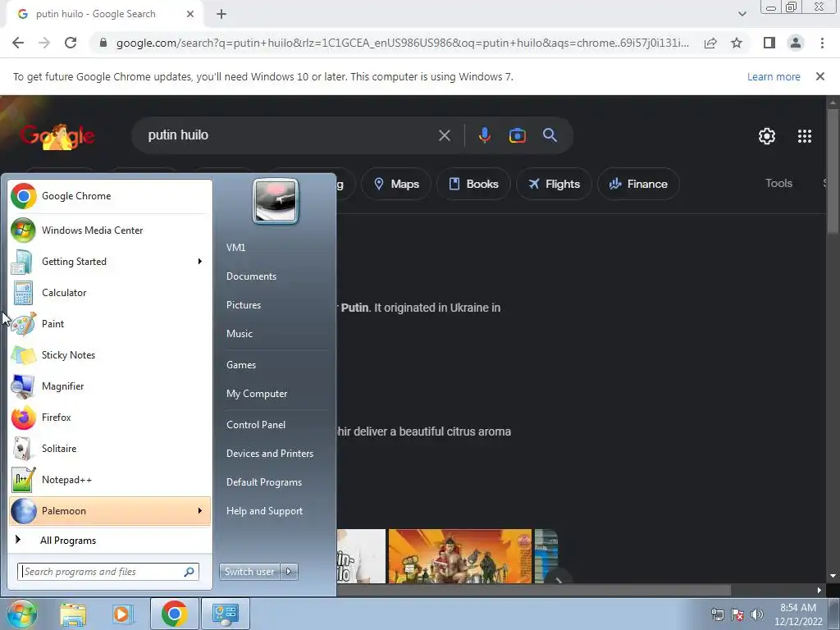Click the Switch user button
This screenshot has width=840, height=630.
click(249, 572)
